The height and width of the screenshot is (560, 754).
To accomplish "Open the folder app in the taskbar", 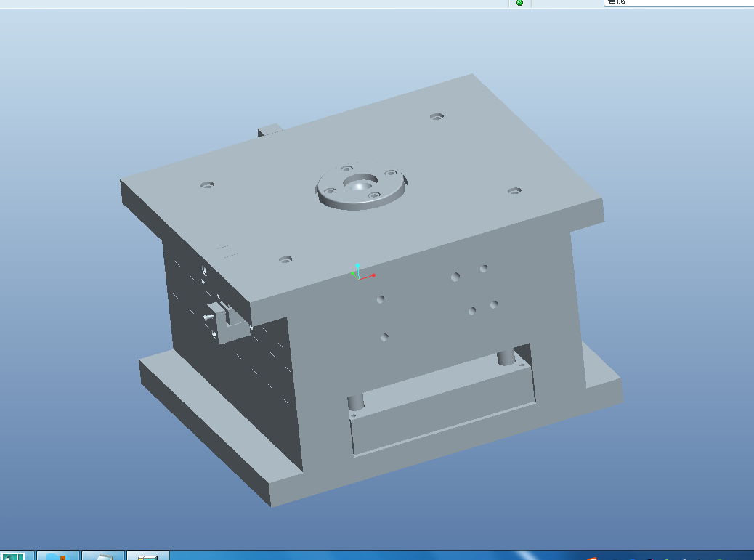I will click(x=58, y=556).
